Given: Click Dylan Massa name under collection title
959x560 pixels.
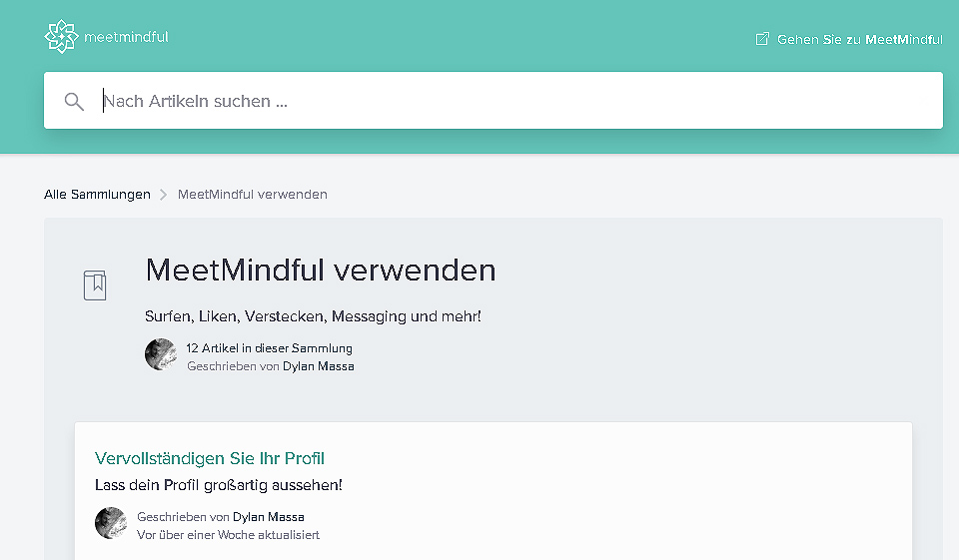Looking at the screenshot, I should 318,366.
